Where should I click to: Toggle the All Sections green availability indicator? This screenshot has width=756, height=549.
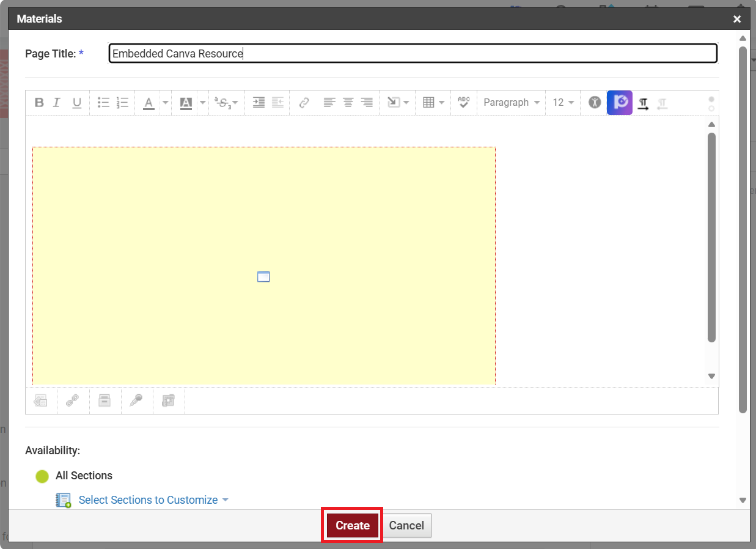tap(42, 476)
